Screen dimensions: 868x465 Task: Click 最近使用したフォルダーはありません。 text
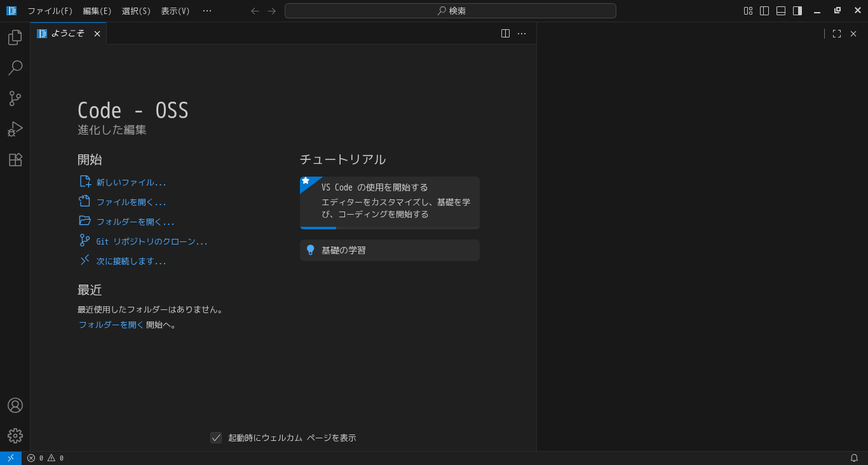(151, 309)
